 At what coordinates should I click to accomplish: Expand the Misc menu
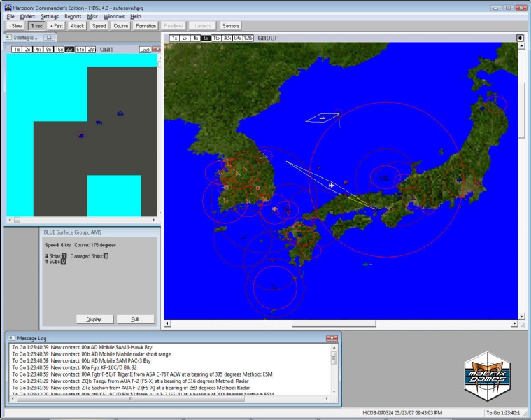(93, 16)
